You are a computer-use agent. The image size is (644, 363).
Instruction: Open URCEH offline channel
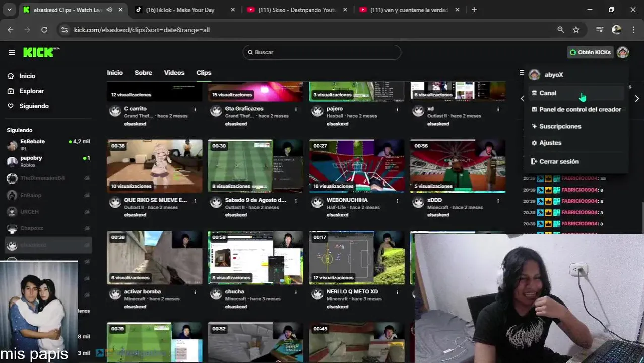click(x=48, y=212)
